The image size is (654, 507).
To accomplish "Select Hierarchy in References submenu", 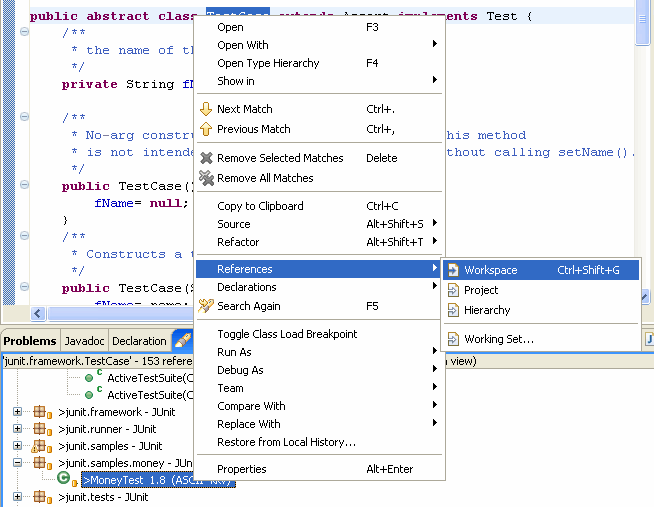I will pos(541,310).
